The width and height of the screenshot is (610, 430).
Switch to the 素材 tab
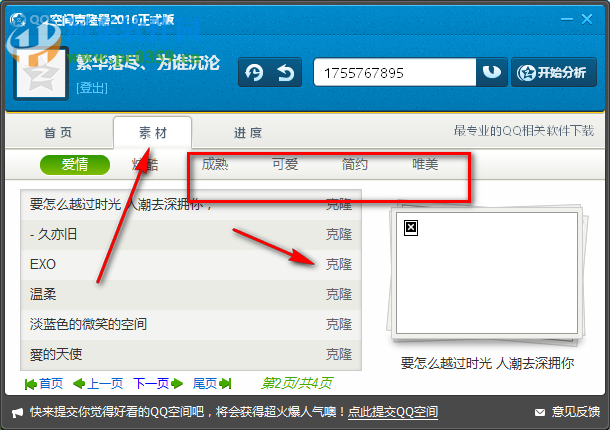(152, 133)
